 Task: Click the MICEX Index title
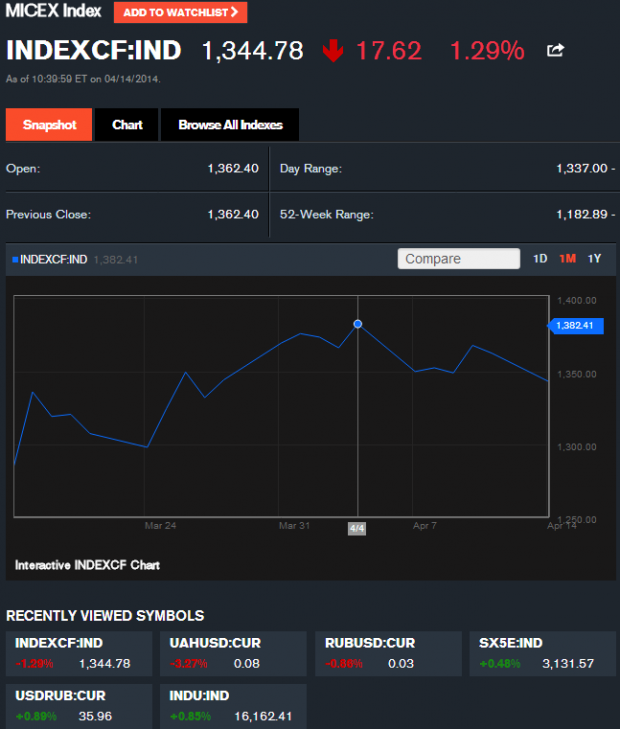pos(53,11)
